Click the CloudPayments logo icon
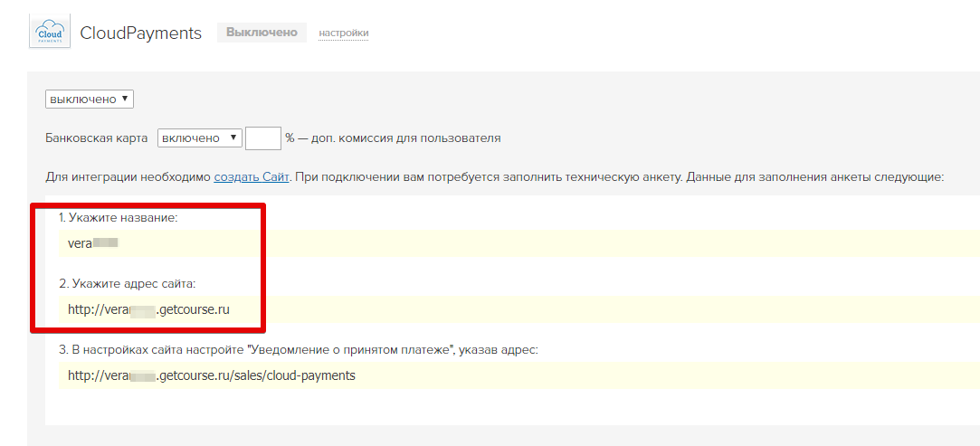 50,31
